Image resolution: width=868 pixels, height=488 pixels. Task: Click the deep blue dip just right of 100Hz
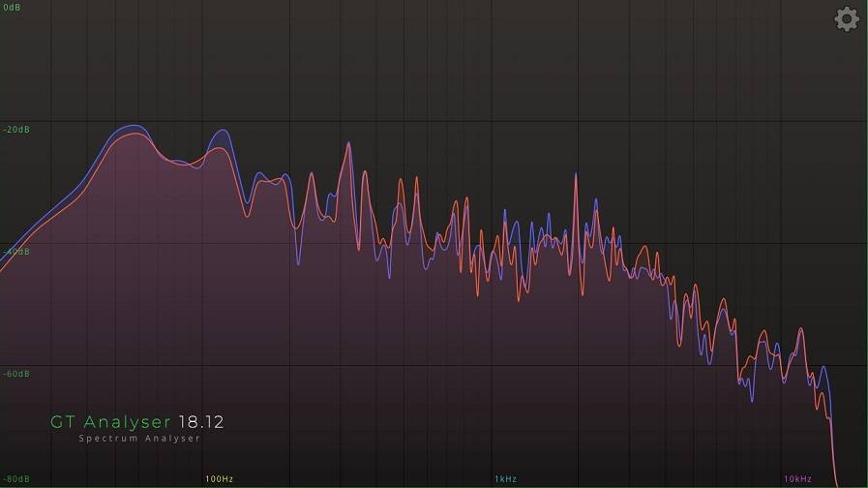298,261
